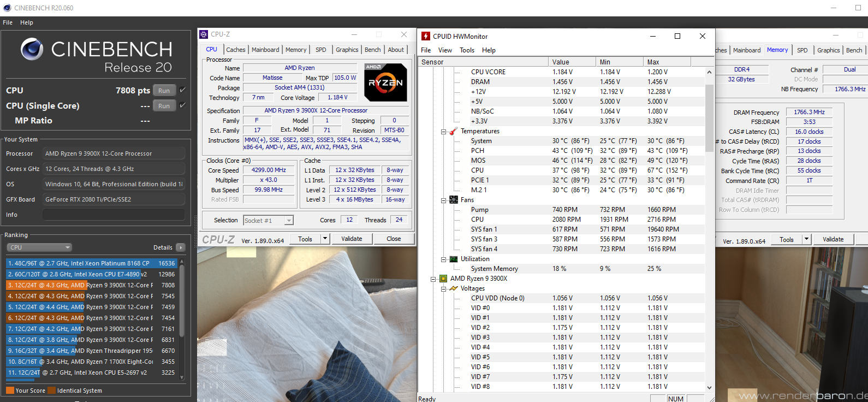Screen dimensions: 868x402
Task: Click HWMonitor scrollbar up arrow
Action: click(709, 72)
